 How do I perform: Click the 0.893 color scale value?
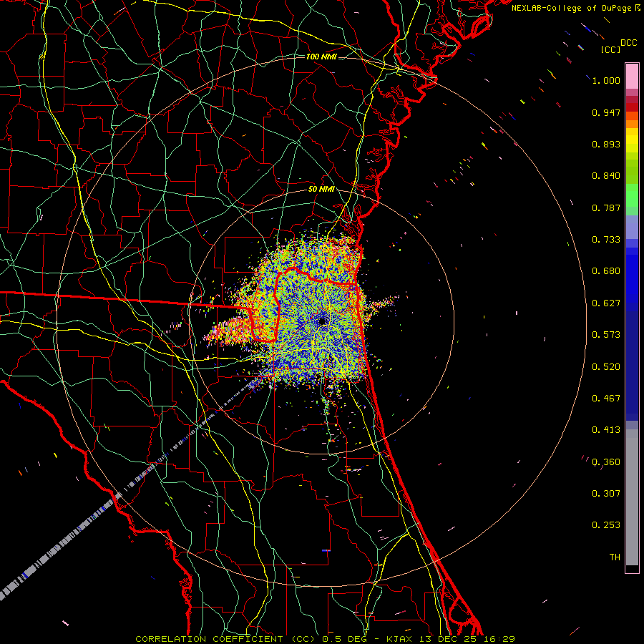tap(606, 144)
